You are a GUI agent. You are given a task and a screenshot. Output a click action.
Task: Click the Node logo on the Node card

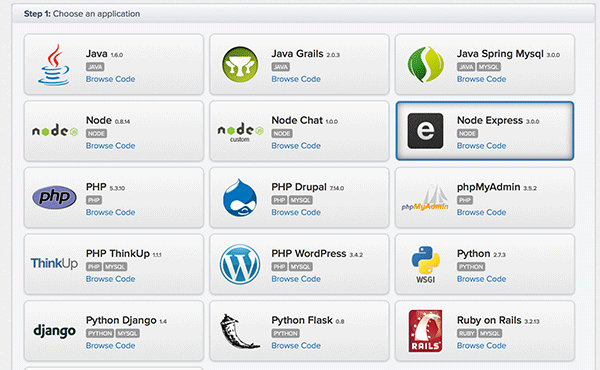click(x=55, y=131)
